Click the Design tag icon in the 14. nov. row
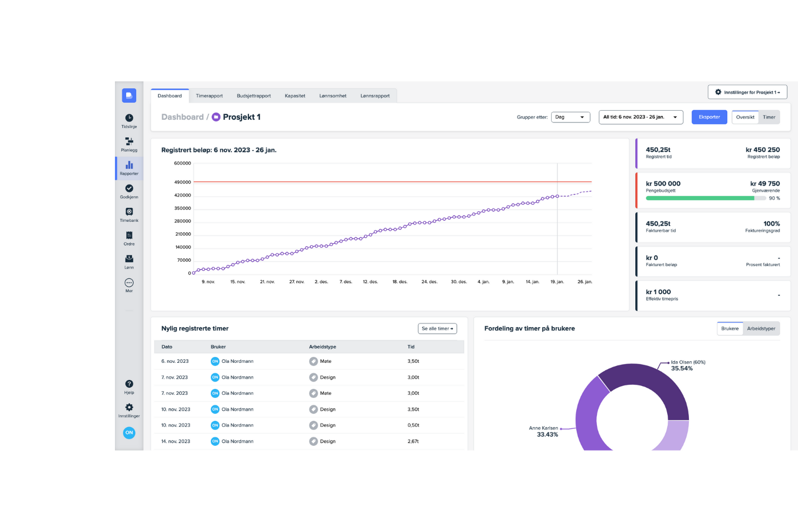Image resolution: width=798 pixels, height=532 pixels. [313, 441]
